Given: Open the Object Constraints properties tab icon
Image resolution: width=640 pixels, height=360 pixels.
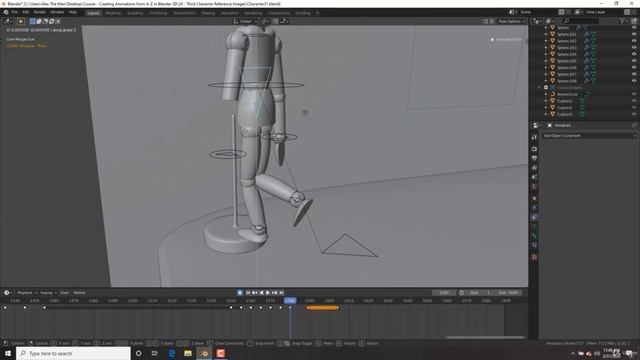Looking at the screenshot, I should [x=534, y=218].
